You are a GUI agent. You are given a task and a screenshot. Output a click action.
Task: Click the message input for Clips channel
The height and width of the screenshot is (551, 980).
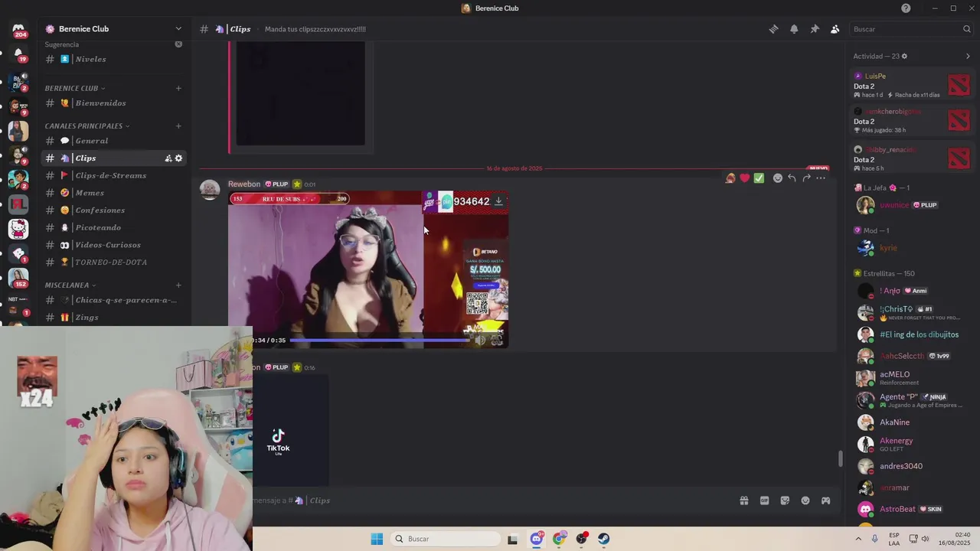[x=490, y=500]
